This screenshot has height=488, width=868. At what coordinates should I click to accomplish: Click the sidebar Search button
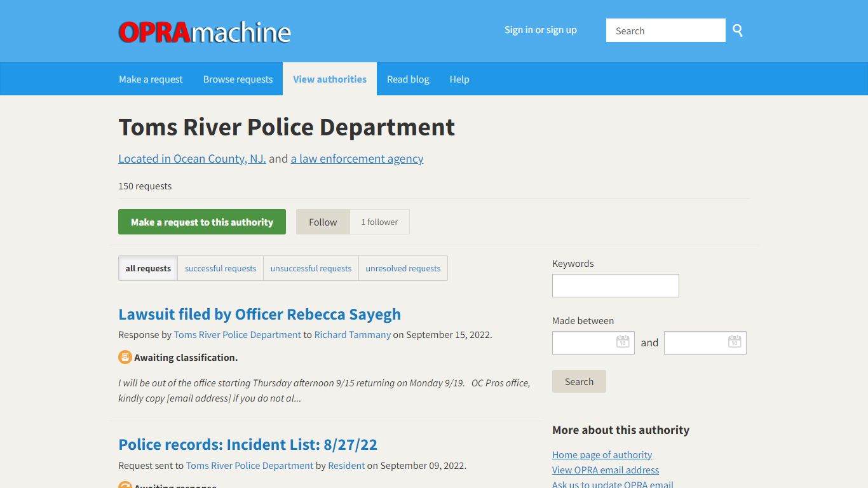579,381
